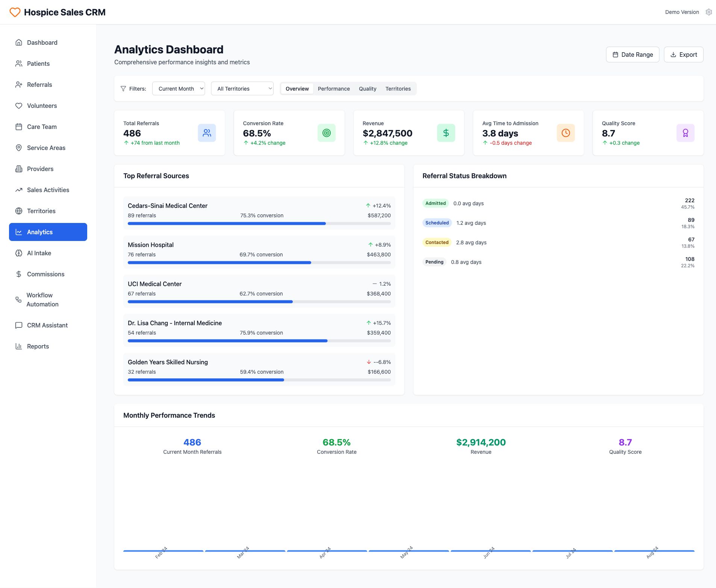Click the Dr. Lisa Chang progress bar
The height and width of the screenshot is (588, 716).
[x=259, y=341]
